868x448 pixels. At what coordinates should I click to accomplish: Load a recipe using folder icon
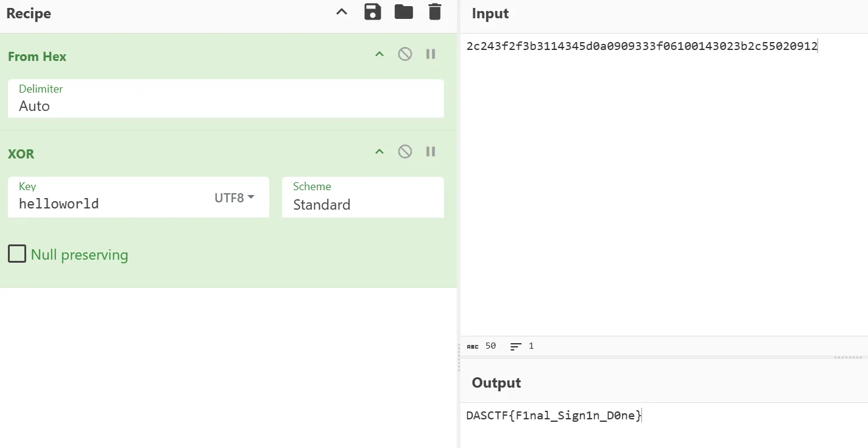403,12
